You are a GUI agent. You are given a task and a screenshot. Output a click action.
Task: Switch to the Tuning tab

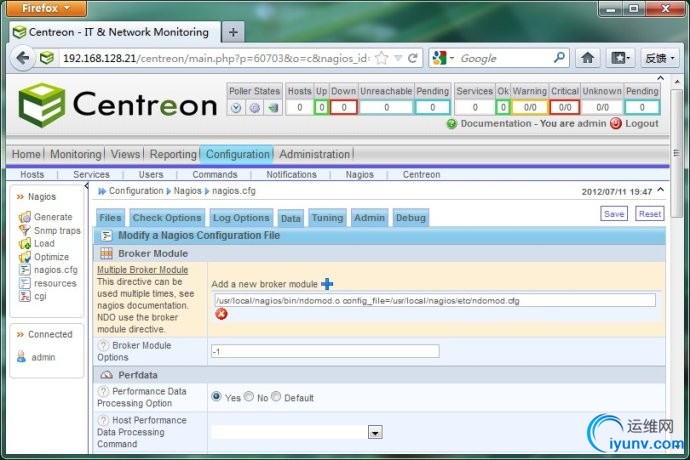(327, 218)
